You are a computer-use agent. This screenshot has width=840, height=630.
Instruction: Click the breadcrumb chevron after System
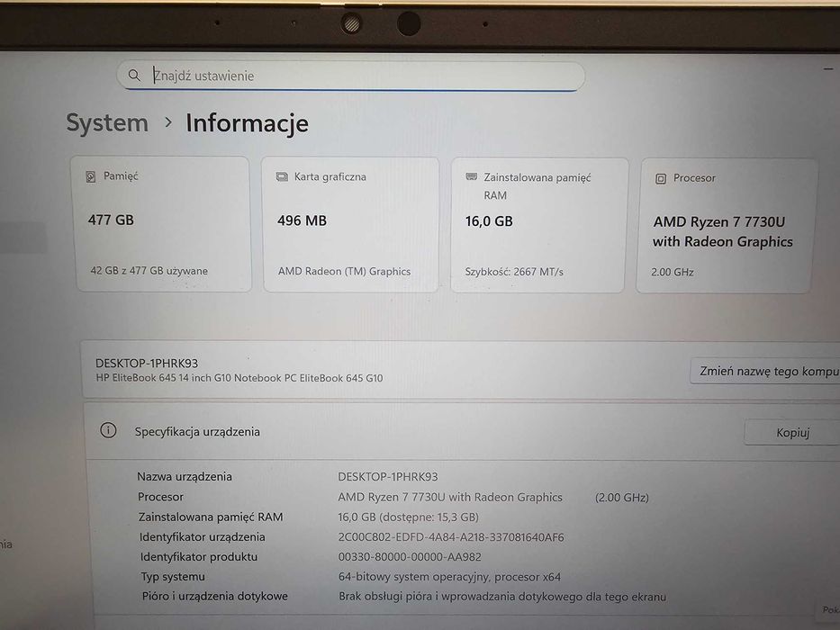168,122
